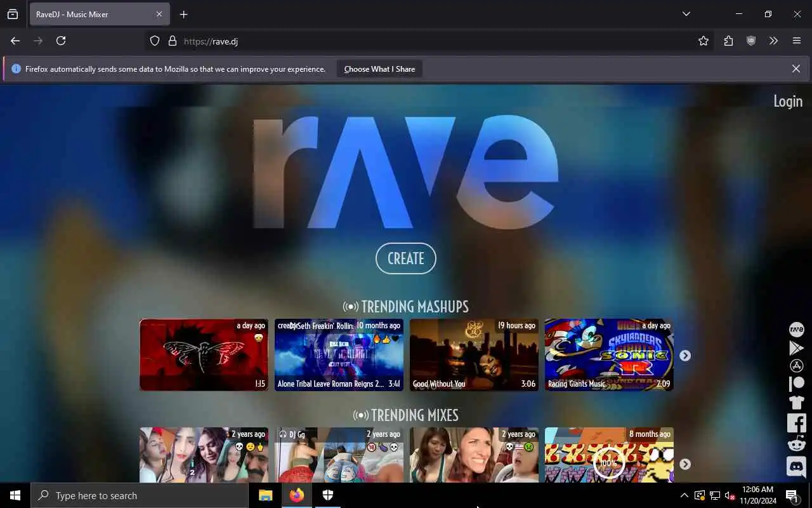Open the notification center icon
Image resolution: width=812 pixels, height=508 pixels.
pyautogui.click(x=792, y=495)
